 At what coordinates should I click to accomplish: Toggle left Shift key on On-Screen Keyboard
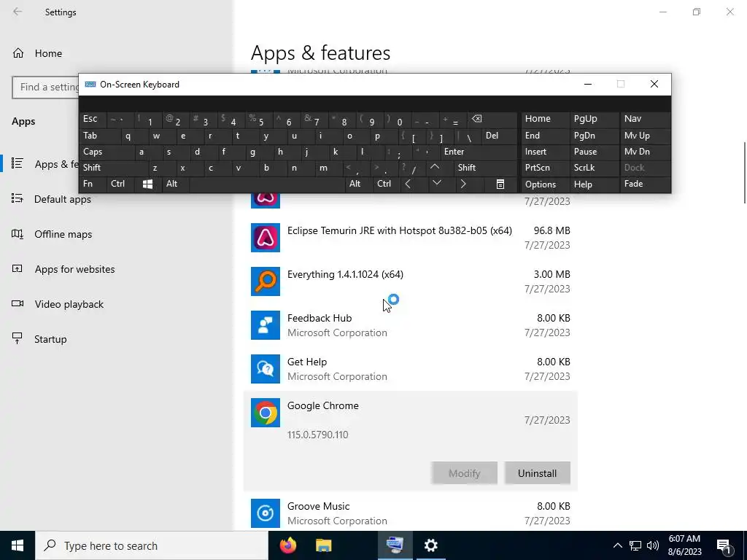[113, 168]
